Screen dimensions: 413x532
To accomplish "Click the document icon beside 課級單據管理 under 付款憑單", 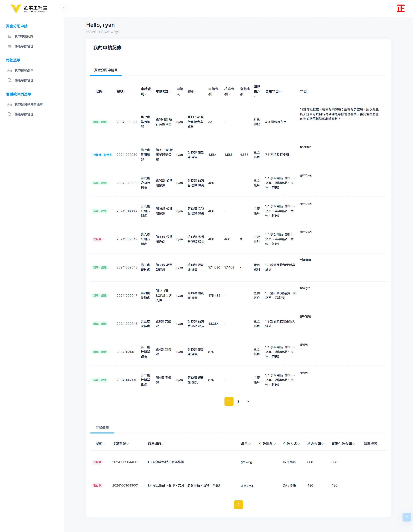I will coord(10,80).
